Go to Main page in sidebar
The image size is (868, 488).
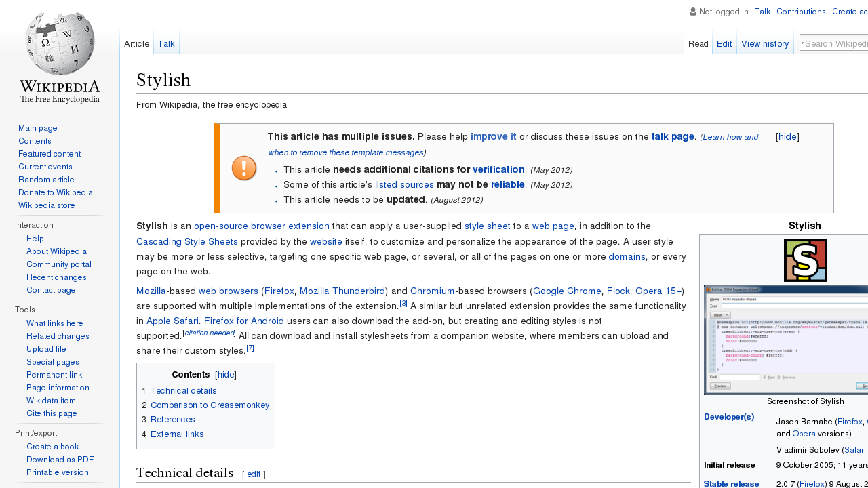point(38,128)
